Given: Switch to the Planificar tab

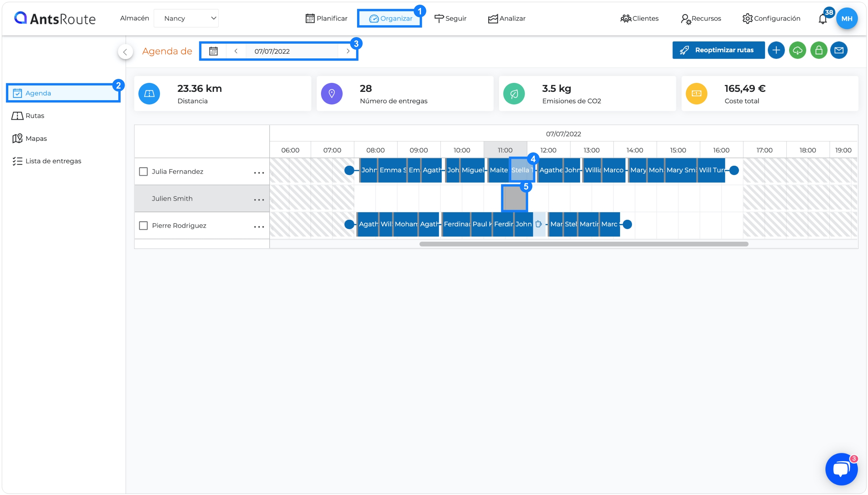Looking at the screenshot, I should pyautogui.click(x=326, y=18).
